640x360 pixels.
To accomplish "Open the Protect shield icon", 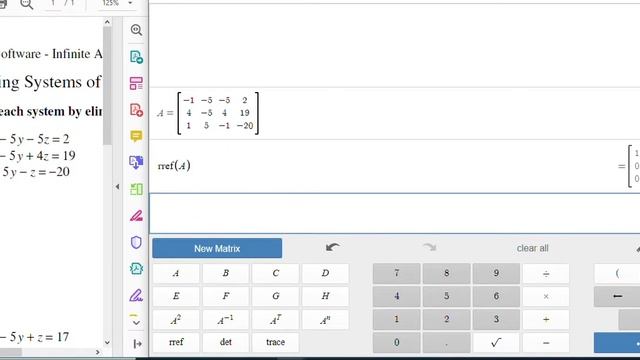I will [x=136, y=242].
